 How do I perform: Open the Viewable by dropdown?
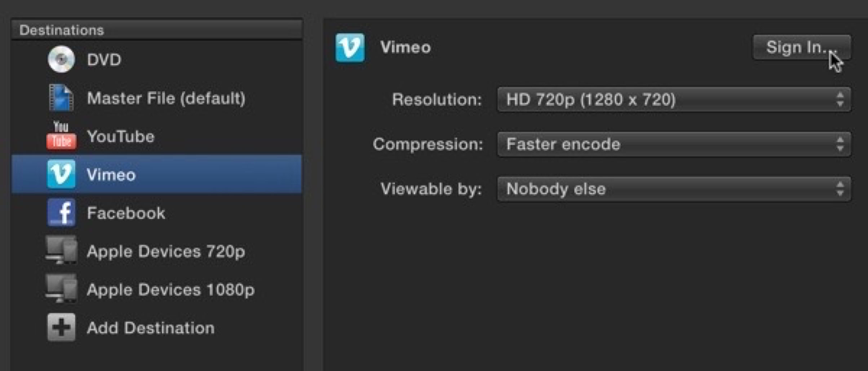tap(673, 189)
